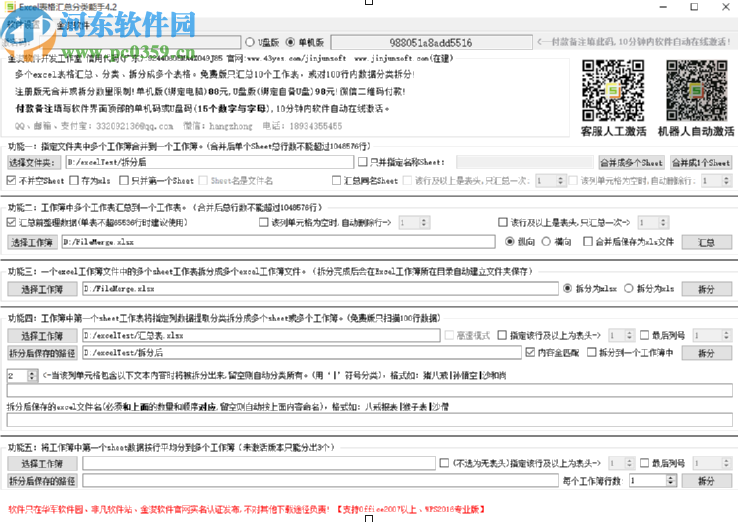Screen dimensions: 738x522
Task: Click the 合并成1个Sheet button
Action: pos(700,162)
